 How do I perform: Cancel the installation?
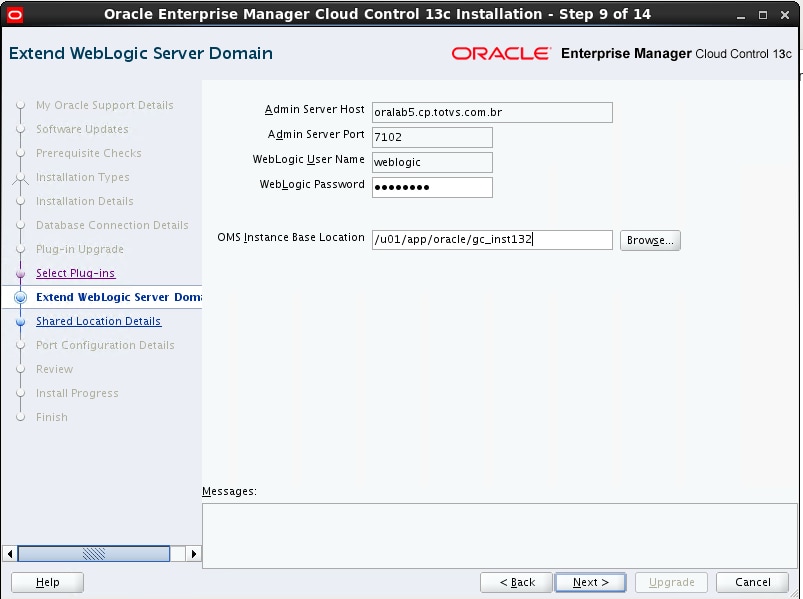tap(752, 582)
